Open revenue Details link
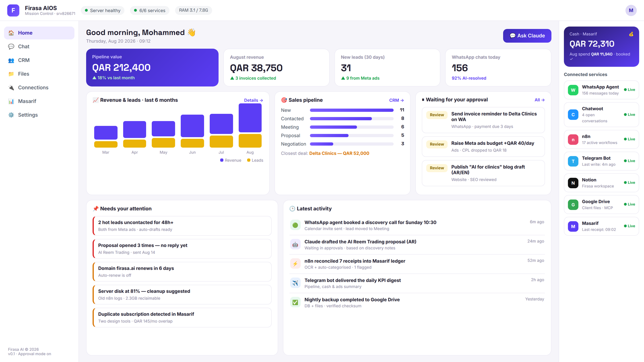The height and width of the screenshot is (362, 644). point(254,101)
